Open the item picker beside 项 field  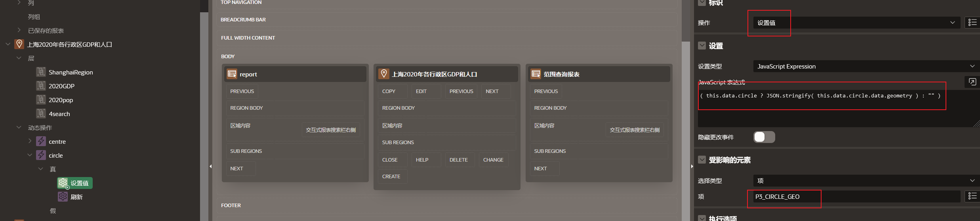(x=972, y=196)
